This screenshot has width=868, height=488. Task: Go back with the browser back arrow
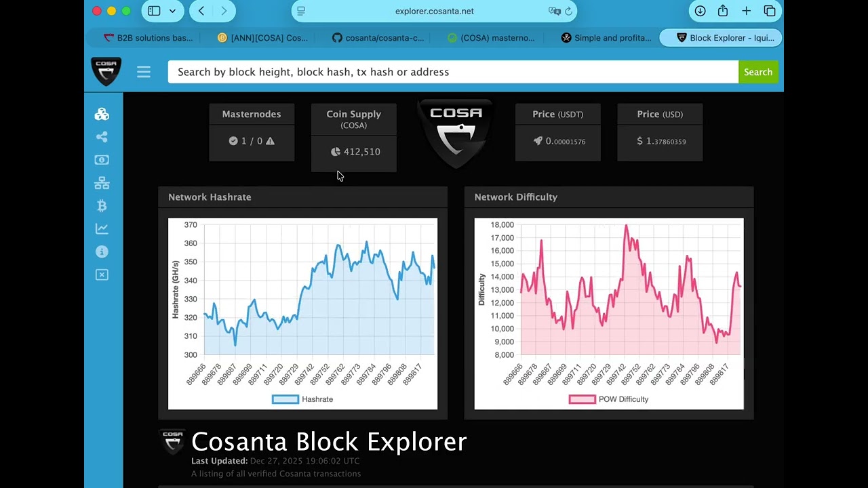pyautogui.click(x=201, y=11)
